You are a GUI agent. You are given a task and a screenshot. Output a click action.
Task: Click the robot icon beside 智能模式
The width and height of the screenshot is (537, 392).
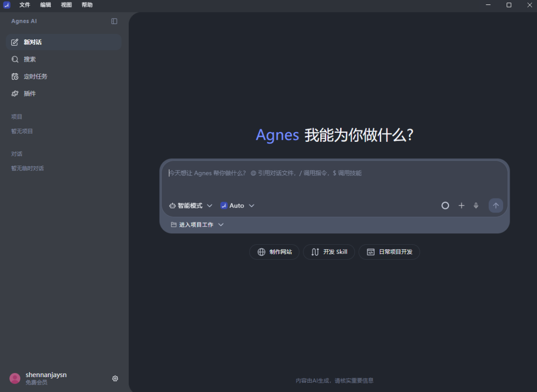pyautogui.click(x=172, y=205)
